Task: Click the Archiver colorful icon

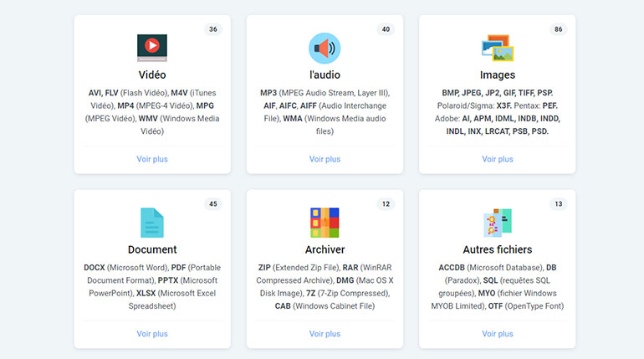Action: tap(325, 223)
